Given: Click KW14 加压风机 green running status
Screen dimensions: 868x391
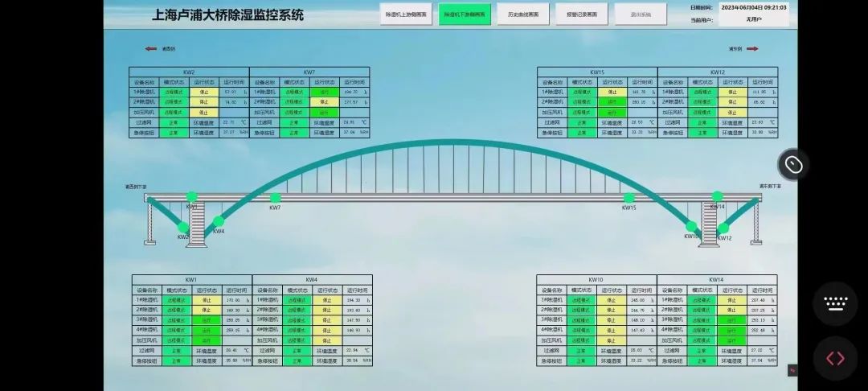Looking at the screenshot, I should [732, 340].
